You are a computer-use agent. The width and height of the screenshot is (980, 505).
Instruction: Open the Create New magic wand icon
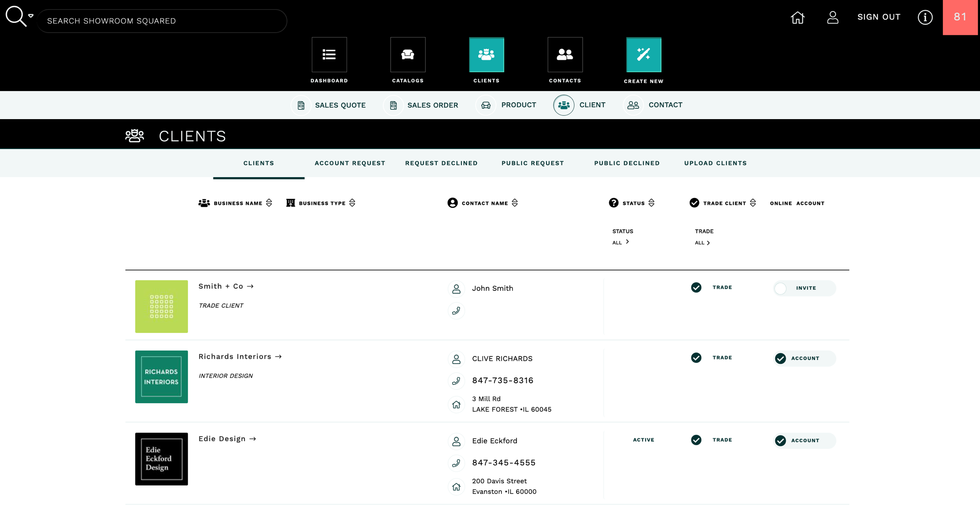pyautogui.click(x=643, y=54)
